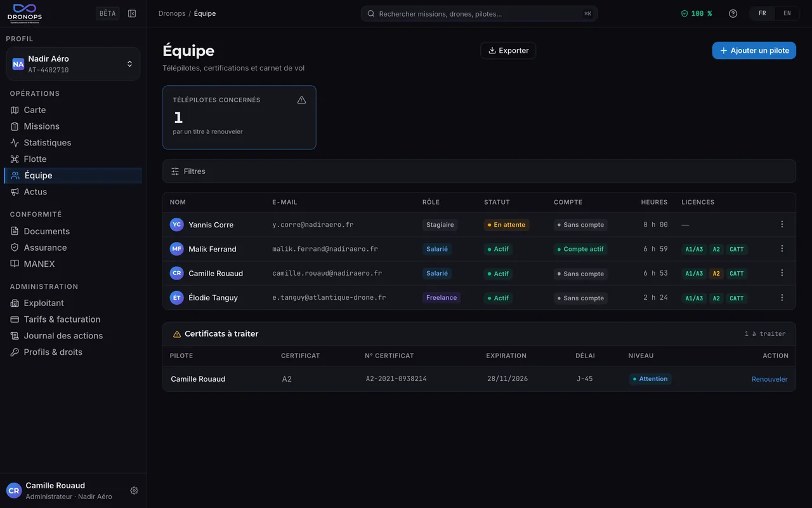The width and height of the screenshot is (812, 508).
Task: Open Exploitant under Administration
Action: click(73, 303)
